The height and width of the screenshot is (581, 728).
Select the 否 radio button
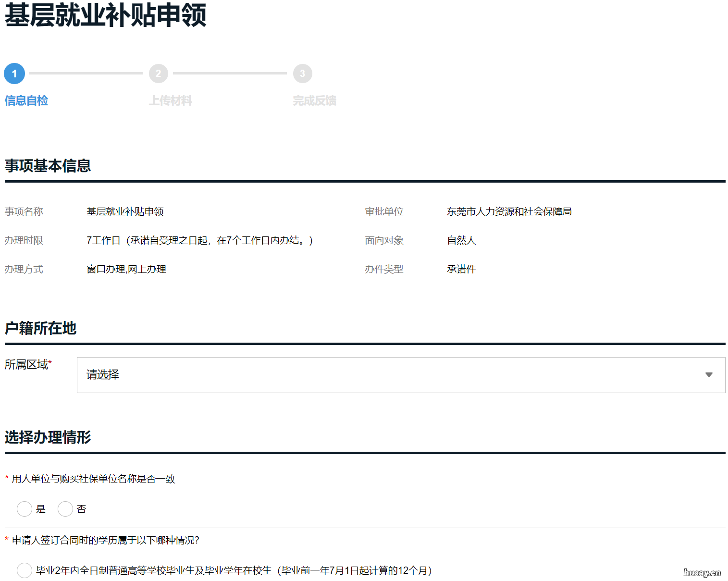point(65,509)
